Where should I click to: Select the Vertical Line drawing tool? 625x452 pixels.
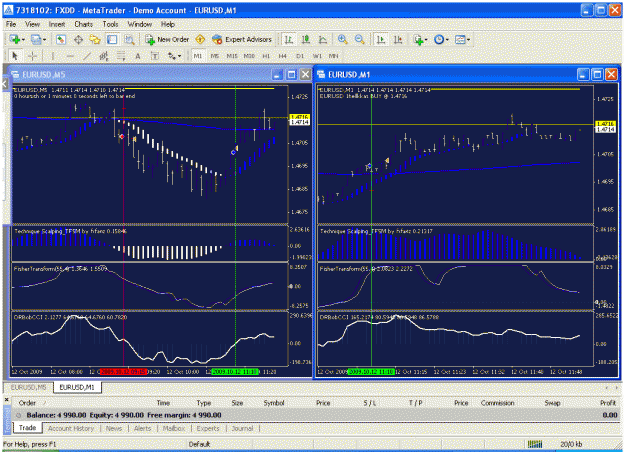53,56
